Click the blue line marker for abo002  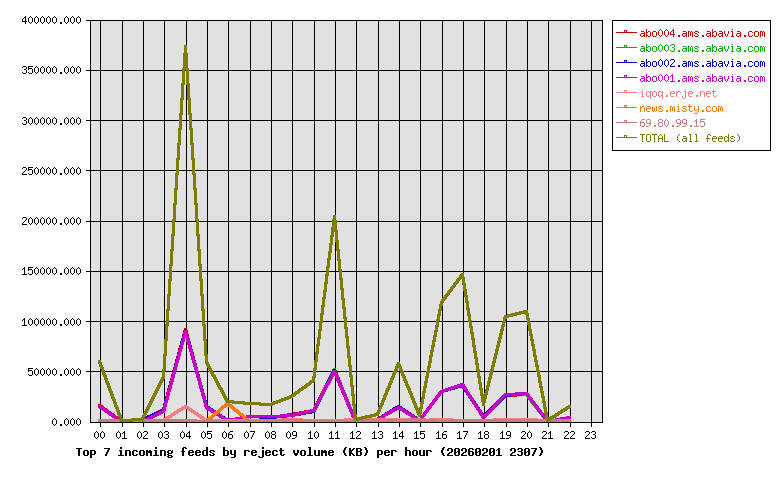pyautogui.click(x=626, y=63)
